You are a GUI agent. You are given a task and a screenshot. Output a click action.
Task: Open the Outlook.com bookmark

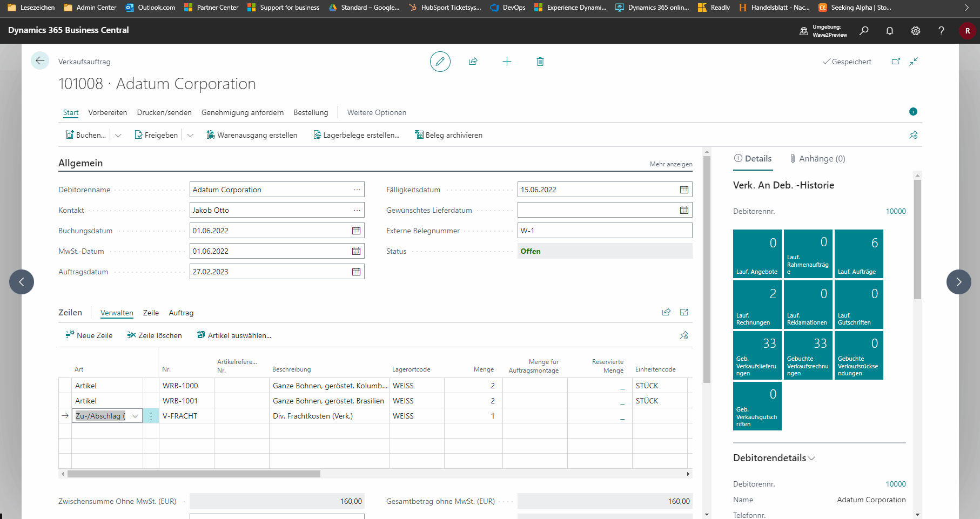[150, 8]
